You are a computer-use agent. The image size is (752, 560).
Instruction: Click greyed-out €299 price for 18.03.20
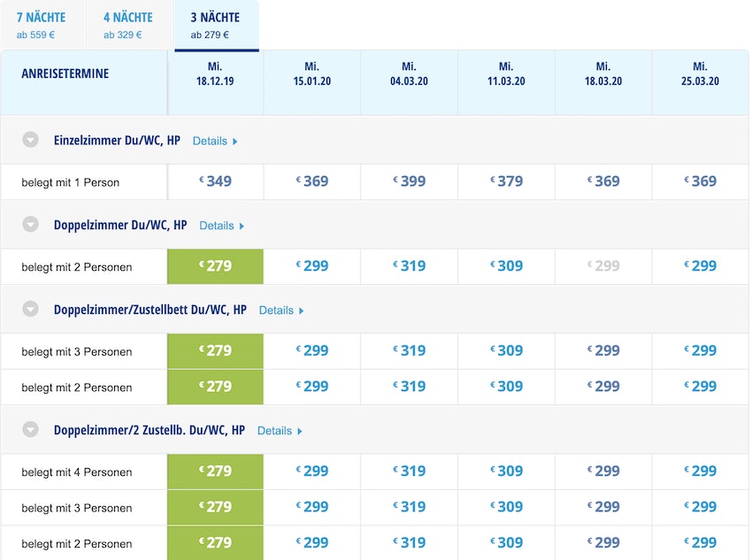click(603, 266)
